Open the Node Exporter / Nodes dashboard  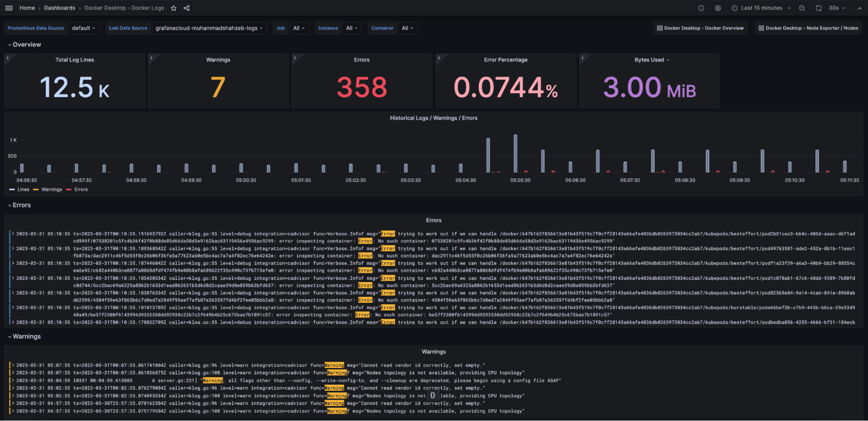pos(808,28)
